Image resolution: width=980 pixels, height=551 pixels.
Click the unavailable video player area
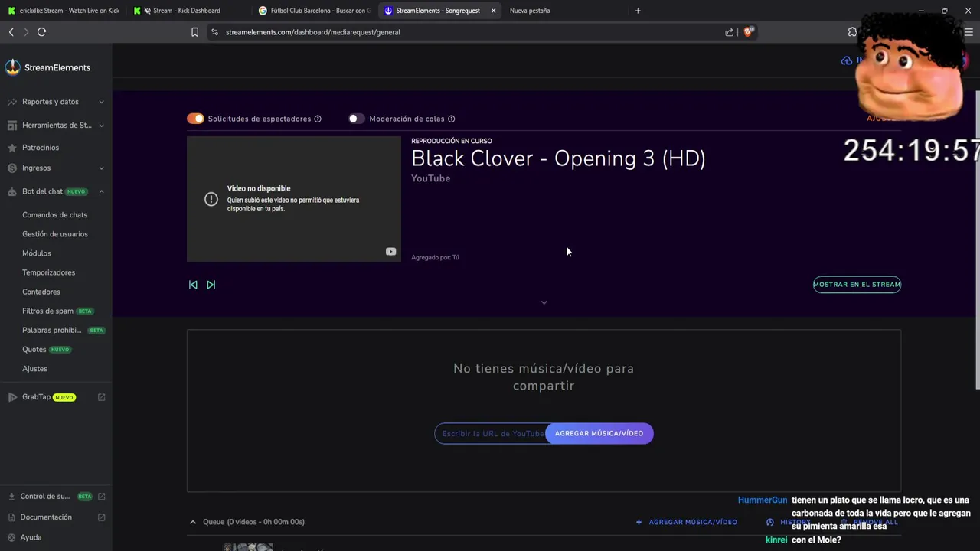(x=294, y=199)
